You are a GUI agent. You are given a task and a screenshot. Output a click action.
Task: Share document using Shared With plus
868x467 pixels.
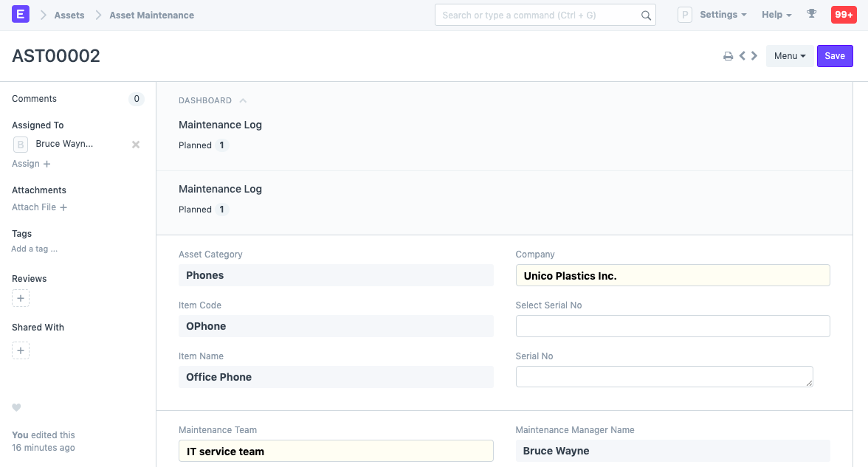pos(21,350)
